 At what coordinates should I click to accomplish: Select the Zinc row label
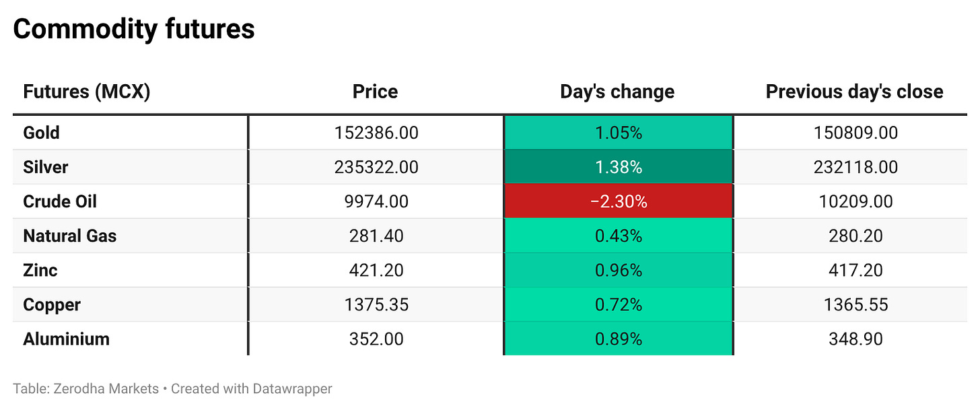(x=40, y=270)
